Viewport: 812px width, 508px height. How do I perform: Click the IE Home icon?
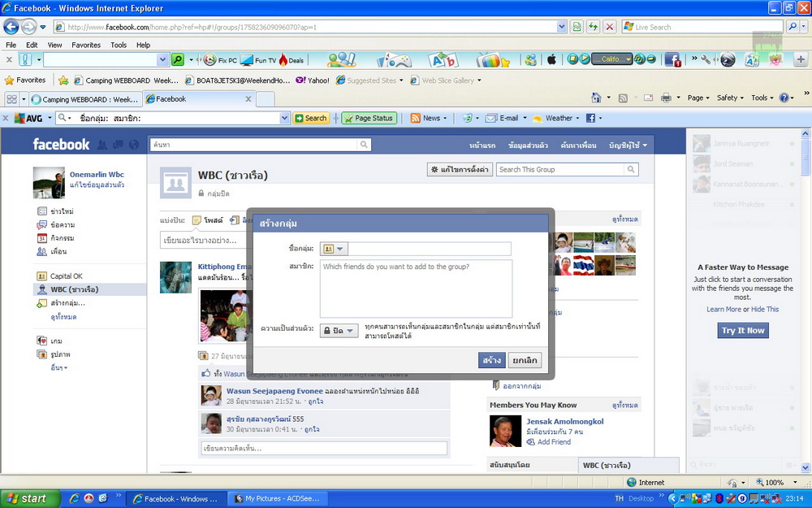tap(597, 98)
